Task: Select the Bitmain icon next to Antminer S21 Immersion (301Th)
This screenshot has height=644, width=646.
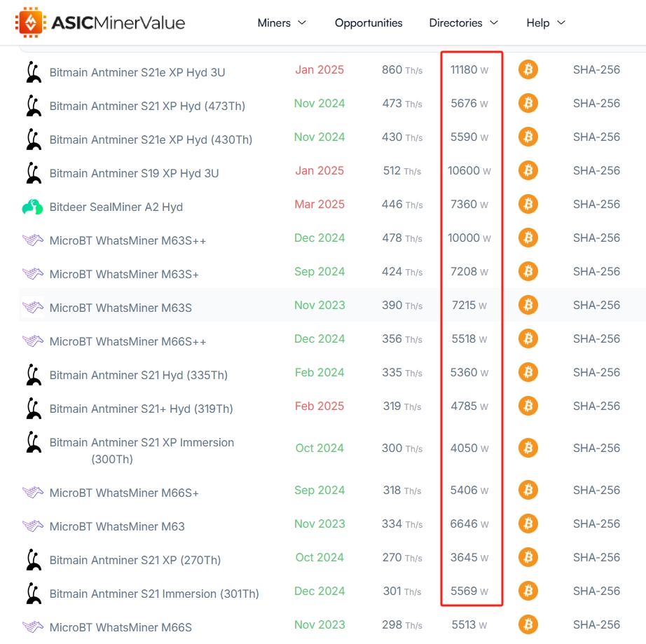Action: 32,591
